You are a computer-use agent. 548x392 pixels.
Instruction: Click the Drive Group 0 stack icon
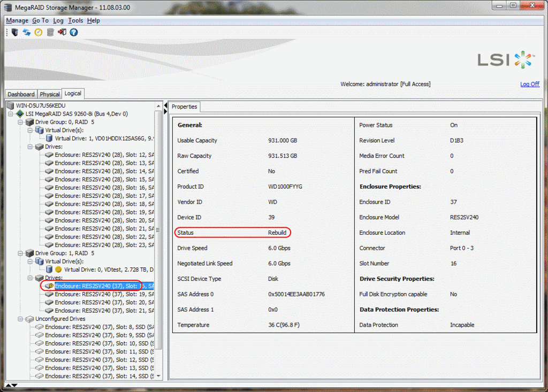[30, 122]
